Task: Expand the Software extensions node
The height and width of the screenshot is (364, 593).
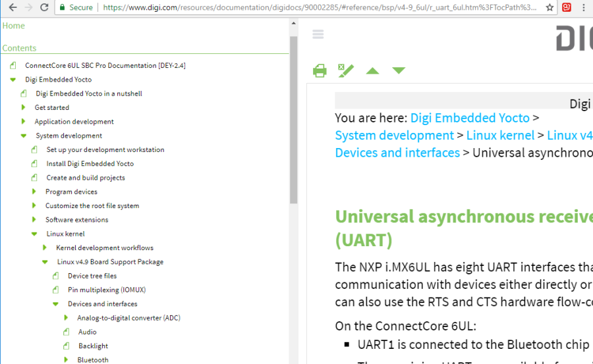Action: tap(34, 220)
